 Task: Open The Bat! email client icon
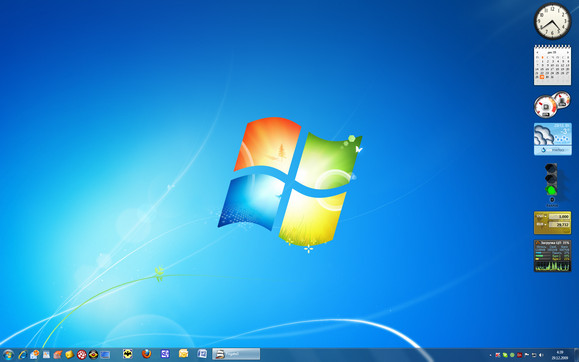coord(128,354)
